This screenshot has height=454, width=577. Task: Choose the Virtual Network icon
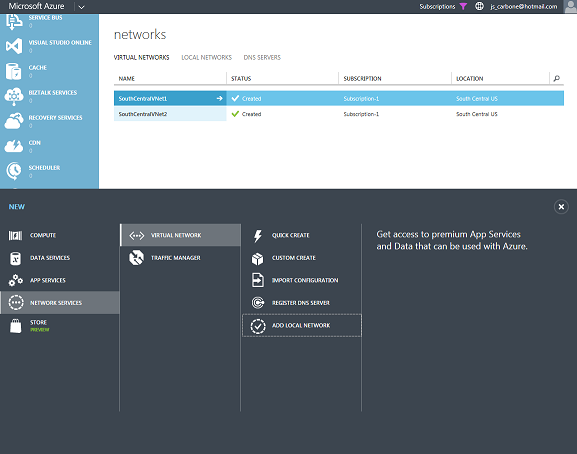tap(137, 235)
